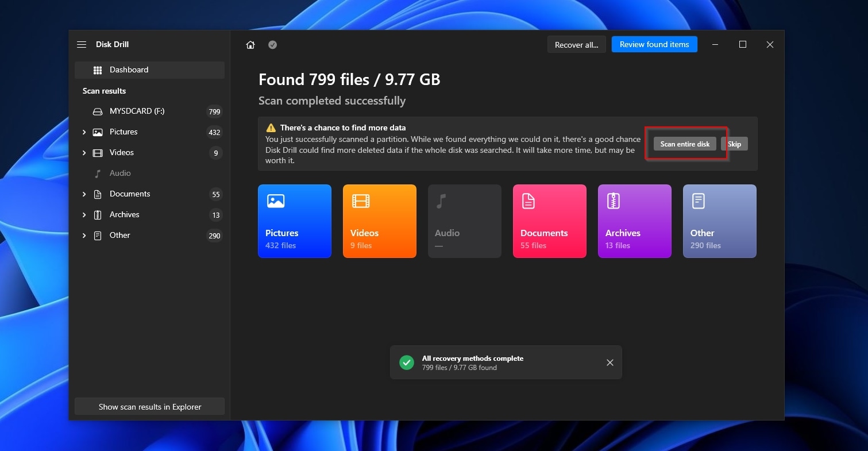Click the 799 count badge for MYSDCARD
The height and width of the screenshot is (451, 868).
tap(214, 112)
